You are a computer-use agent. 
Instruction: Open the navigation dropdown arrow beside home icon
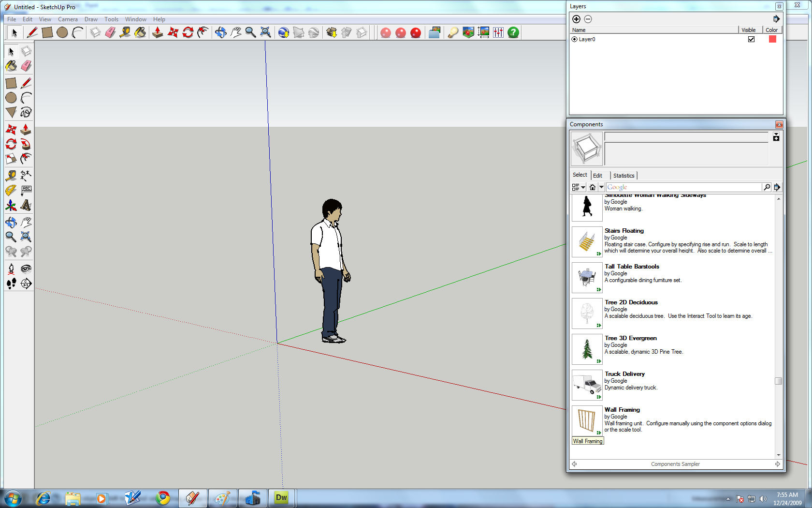601,187
